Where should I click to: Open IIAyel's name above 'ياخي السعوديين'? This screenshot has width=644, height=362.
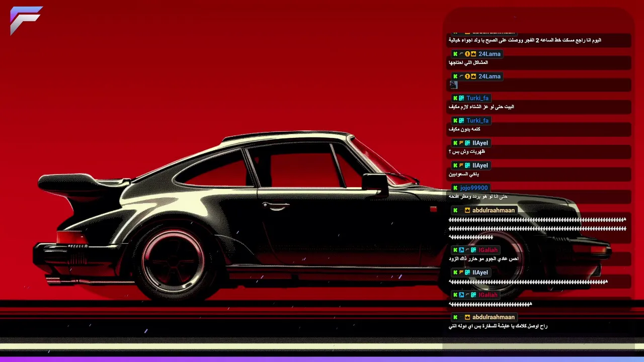point(480,165)
